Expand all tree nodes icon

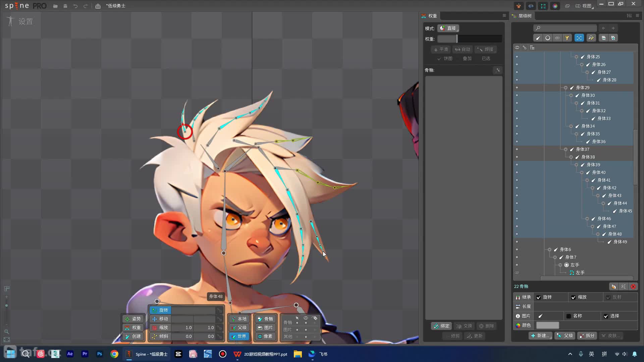[x=613, y=38]
